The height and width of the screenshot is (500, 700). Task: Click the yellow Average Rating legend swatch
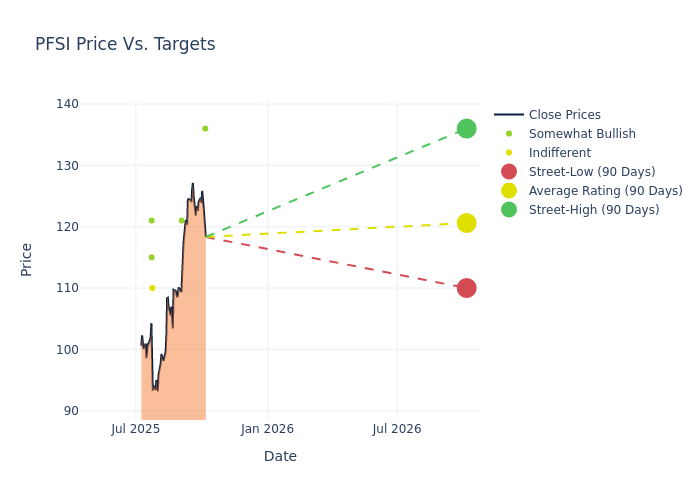click(x=509, y=191)
